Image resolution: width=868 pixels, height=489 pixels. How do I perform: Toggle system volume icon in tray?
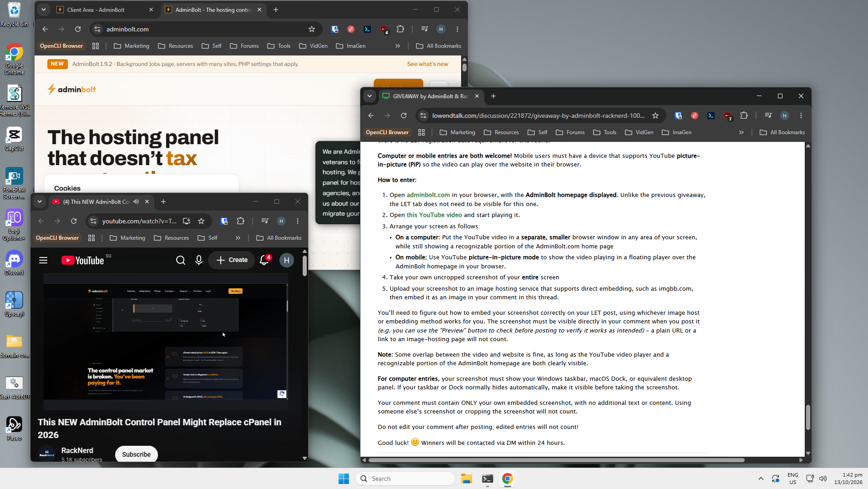point(823,479)
